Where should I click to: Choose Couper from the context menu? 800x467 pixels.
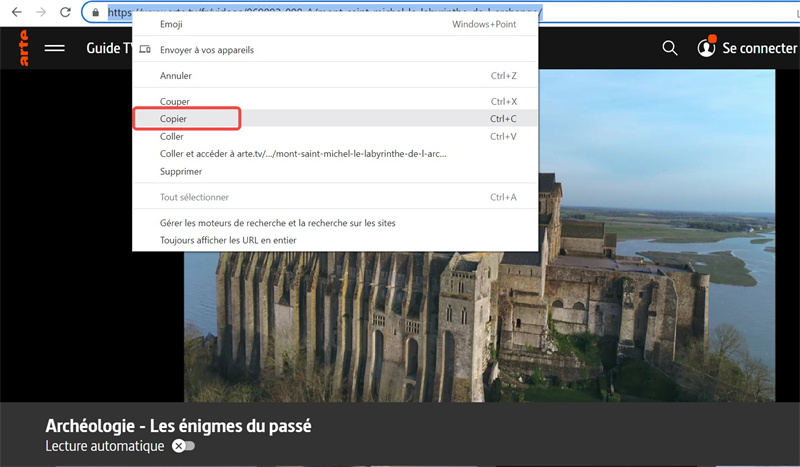335,101
